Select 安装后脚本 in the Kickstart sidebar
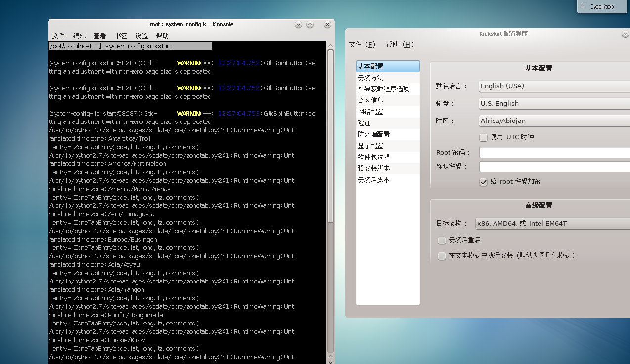 (x=388, y=180)
